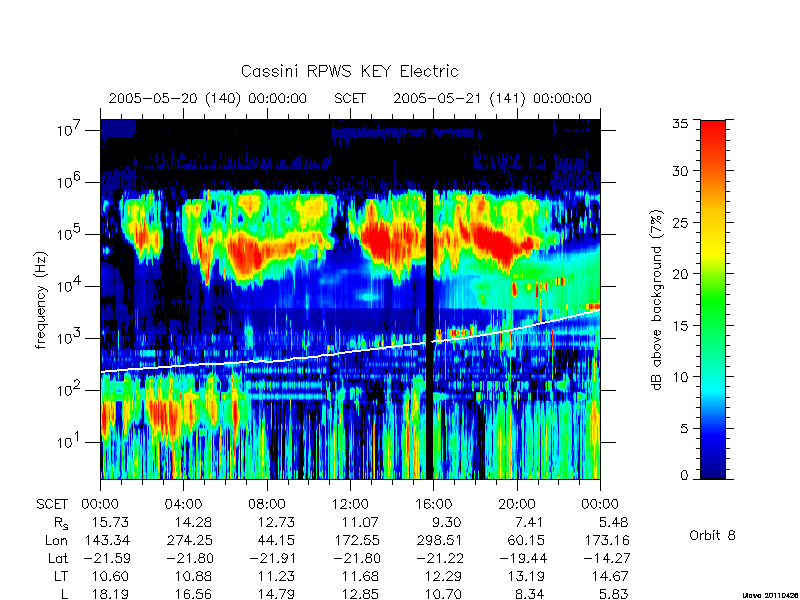Select the Rs value "15.73"
The height and width of the screenshot is (600, 800).
coord(110,522)
